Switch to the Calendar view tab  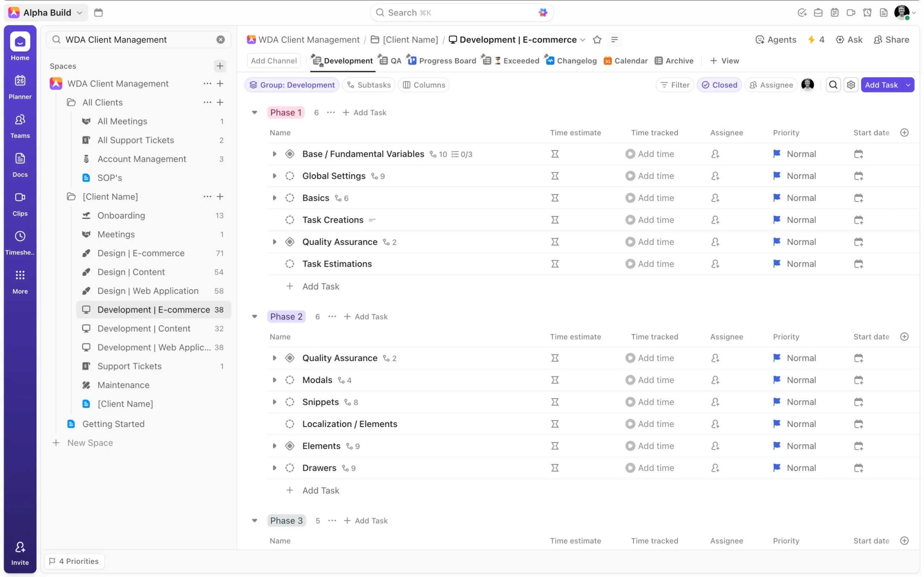[x=626, y=61]
